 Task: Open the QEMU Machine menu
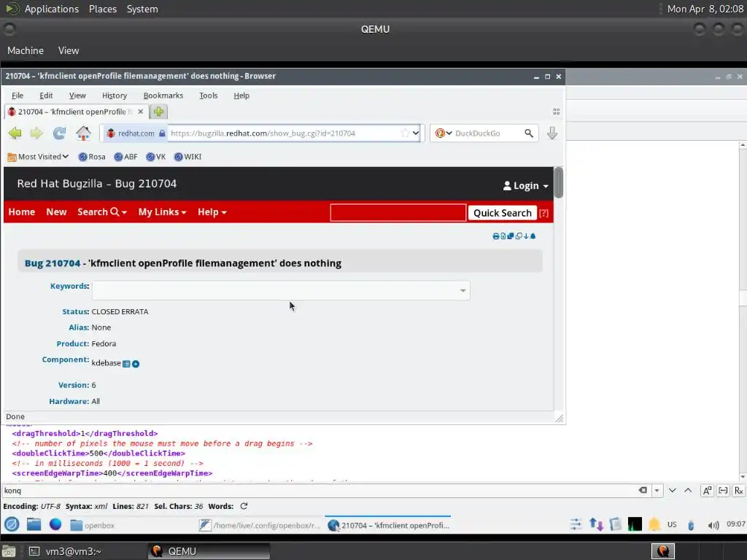click(26, 50)
